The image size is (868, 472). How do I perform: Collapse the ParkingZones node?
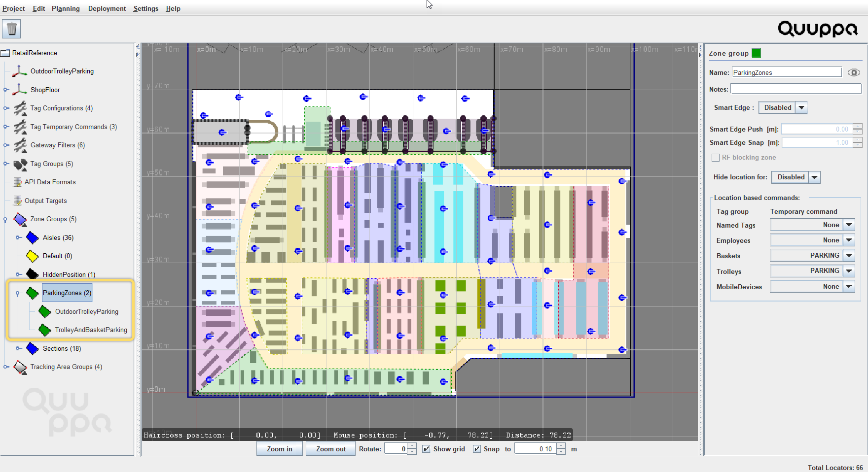coord(18,294)
